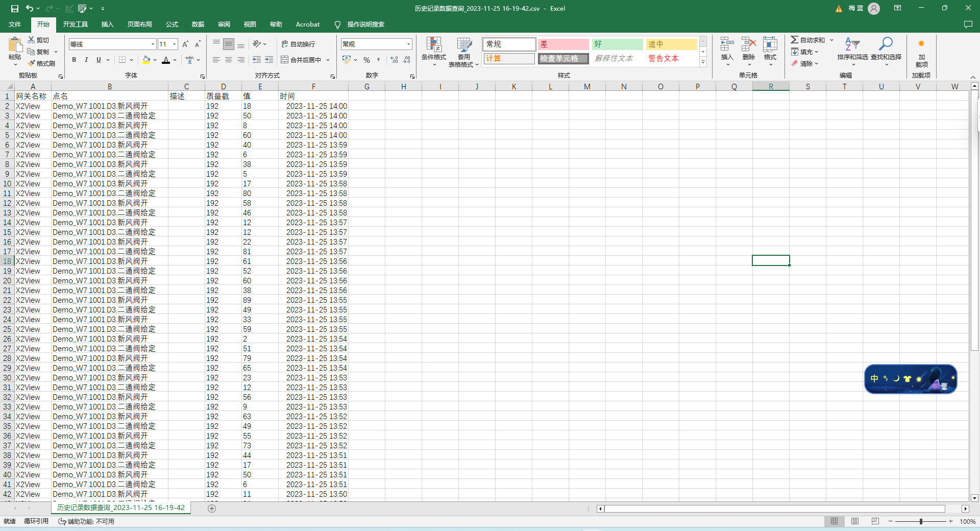Image resolution: width=980 pixels, height=531 pixels.
Task: Toggle italic formatting
Action: pyautogui.click(x=86, y=60)
